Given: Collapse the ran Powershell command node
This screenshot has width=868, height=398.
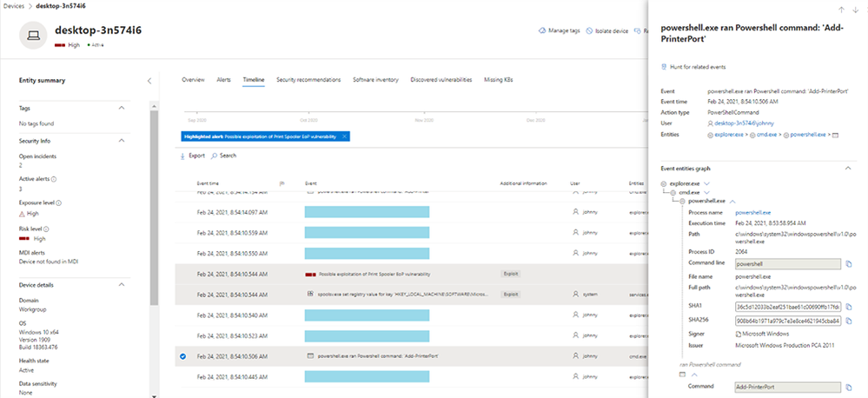Looking at the screenshot, I should [x=695, y=375].
